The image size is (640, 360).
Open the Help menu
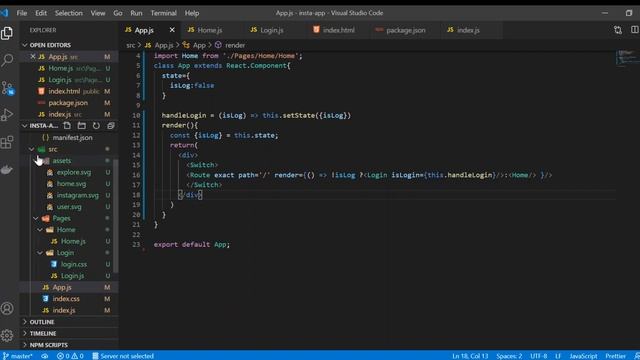191,13
